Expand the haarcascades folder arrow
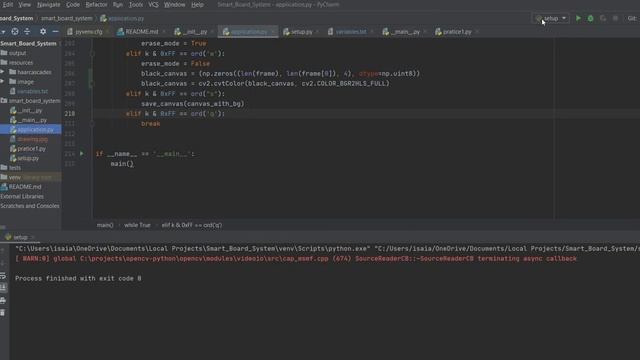The width and height of the screenshot is (640, 360). (x=3, y=72)
